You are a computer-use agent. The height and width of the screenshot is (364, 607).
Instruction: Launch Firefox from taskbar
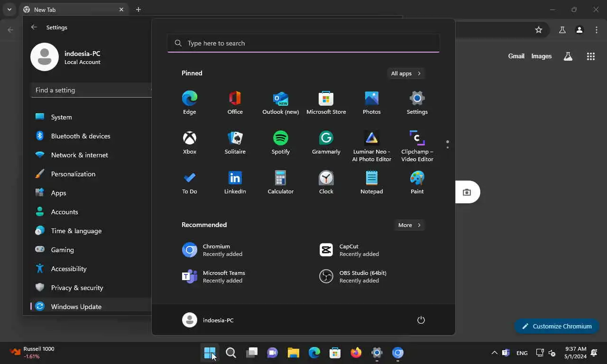(x=356, y=353)
